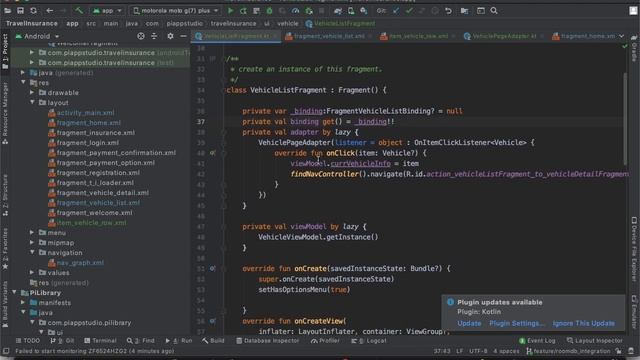
Task: Hide the Project panel with minus icon
Action: 183,36
